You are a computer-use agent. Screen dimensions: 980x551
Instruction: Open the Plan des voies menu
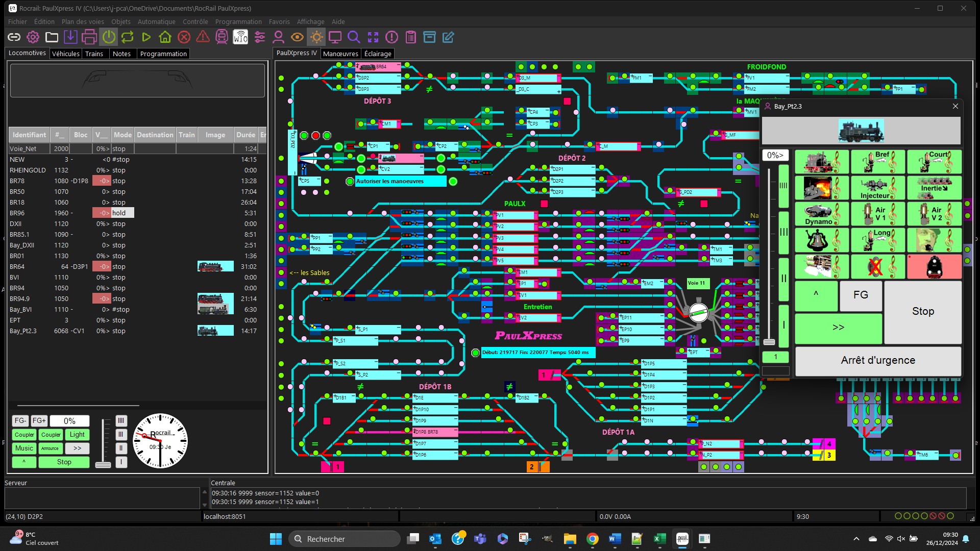click(83, 21)
